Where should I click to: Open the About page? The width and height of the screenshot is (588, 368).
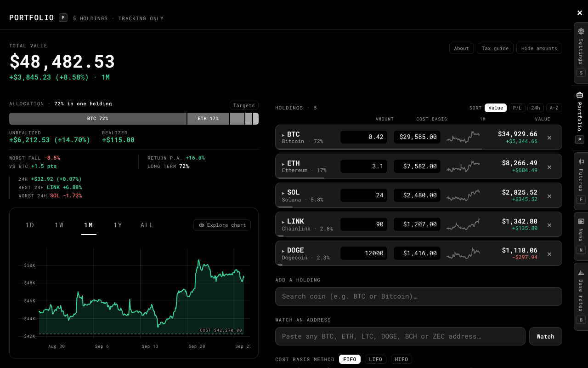pos(462,48)
